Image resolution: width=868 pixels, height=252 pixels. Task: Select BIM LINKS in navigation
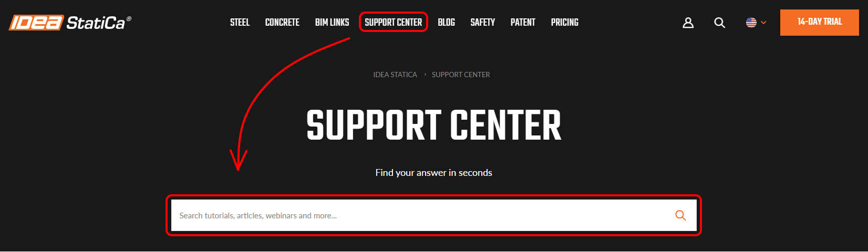332,23
